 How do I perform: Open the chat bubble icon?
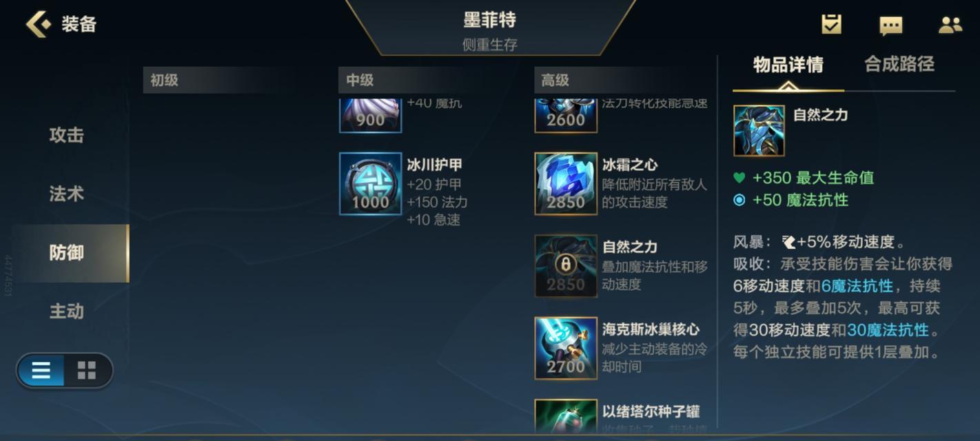click(891, 26)
